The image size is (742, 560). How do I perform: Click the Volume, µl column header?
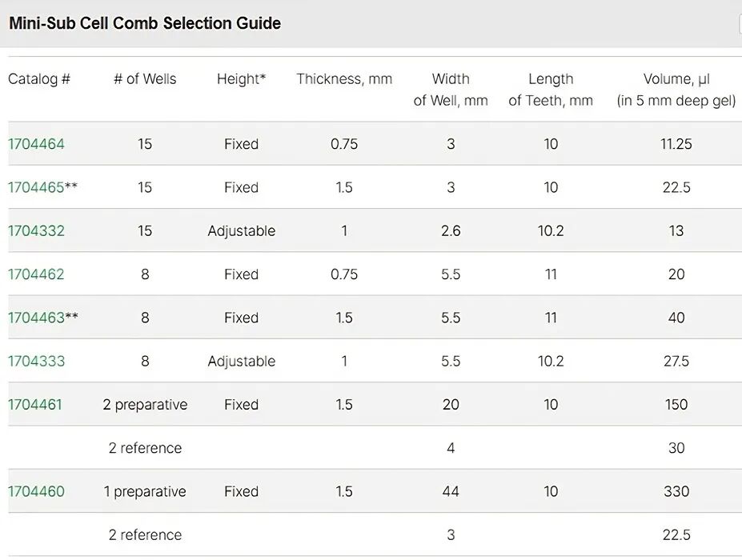click(x=676, y=90)
